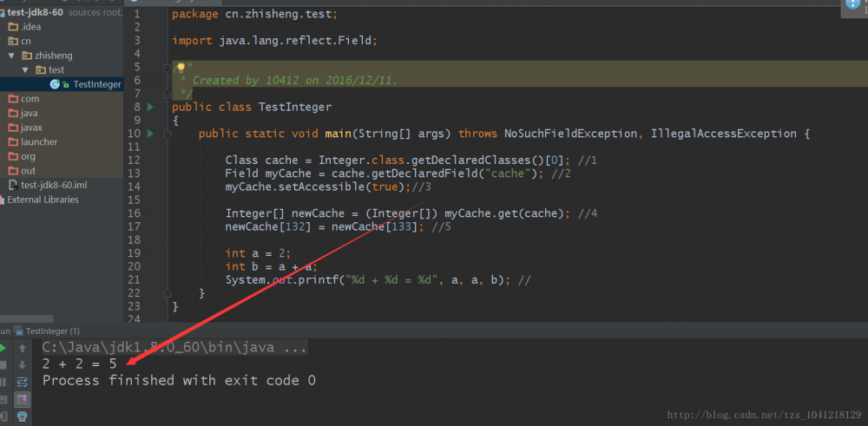Viewport: 868px width, 426px height.
Task: Run main method from line 10 gutter arrow
Action: 150,134
